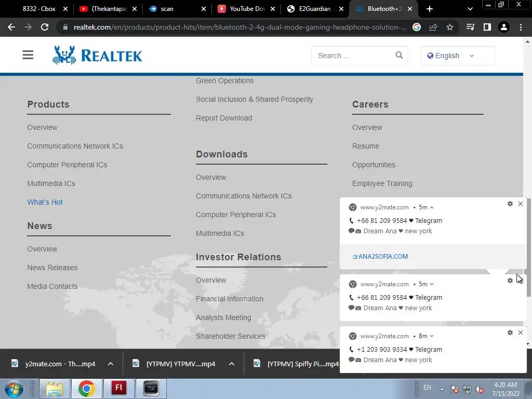The height and width of the screenshot is (399, 532).
Task: Close the top y2mate notification
Action: click(521, 204)
